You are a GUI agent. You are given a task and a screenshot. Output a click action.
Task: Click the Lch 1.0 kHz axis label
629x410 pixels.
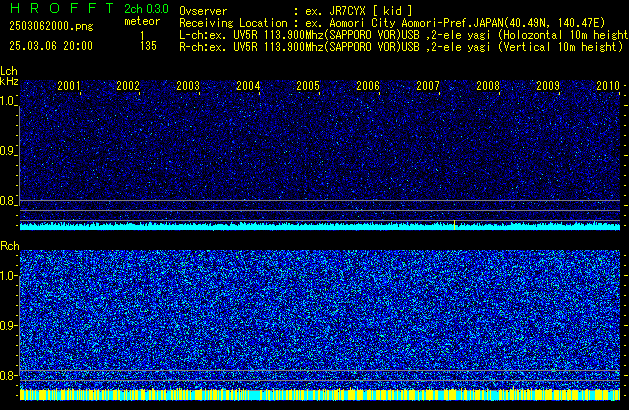point(8,101)
